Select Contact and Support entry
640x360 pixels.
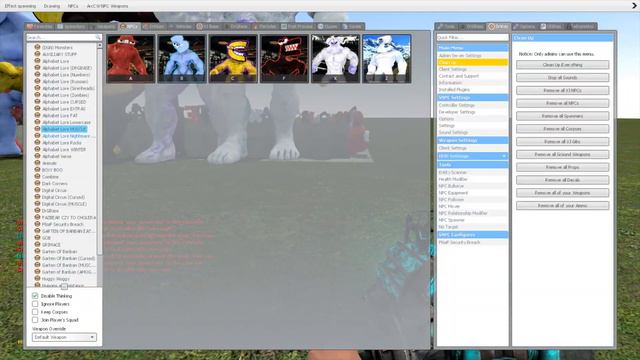coord(473,76)
